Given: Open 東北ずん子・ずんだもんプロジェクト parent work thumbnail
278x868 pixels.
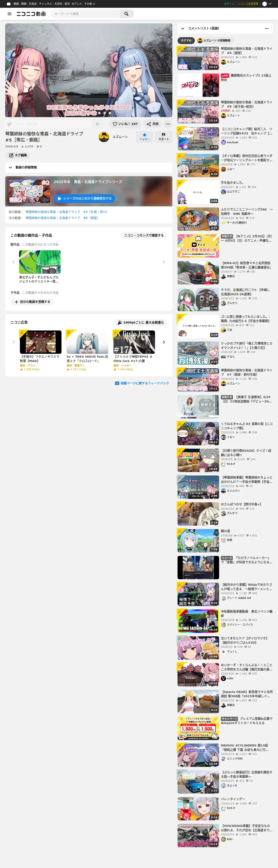Looking at the screenshot, I should 40,262.
